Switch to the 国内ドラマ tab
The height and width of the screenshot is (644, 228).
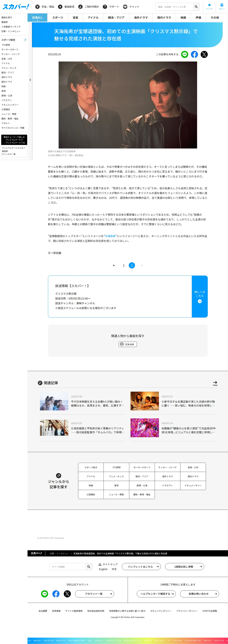164,18
